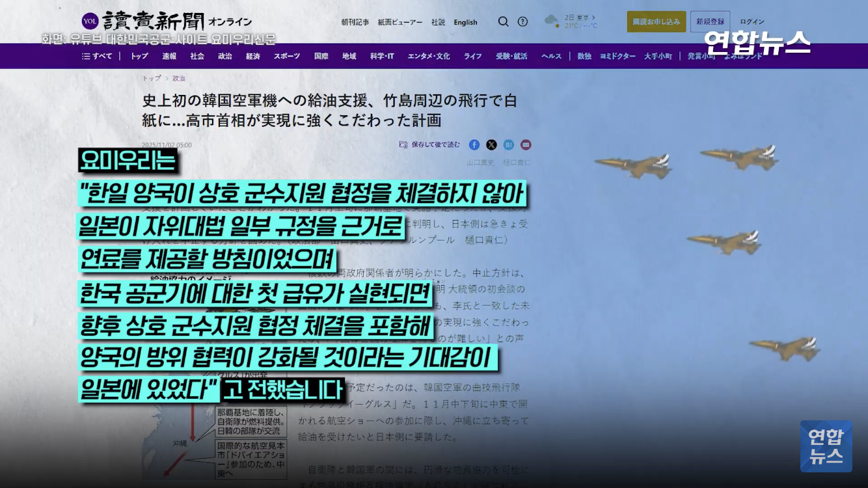Screen dimensions: 868x488
Task: Go to 国際 section in navigation
Action: (321, 56)
